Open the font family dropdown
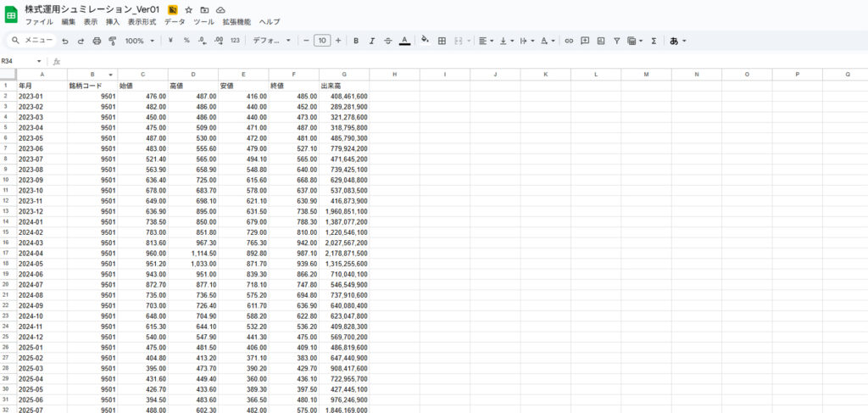This screenshot has width=868, height=413. click(x=272, y=41)
